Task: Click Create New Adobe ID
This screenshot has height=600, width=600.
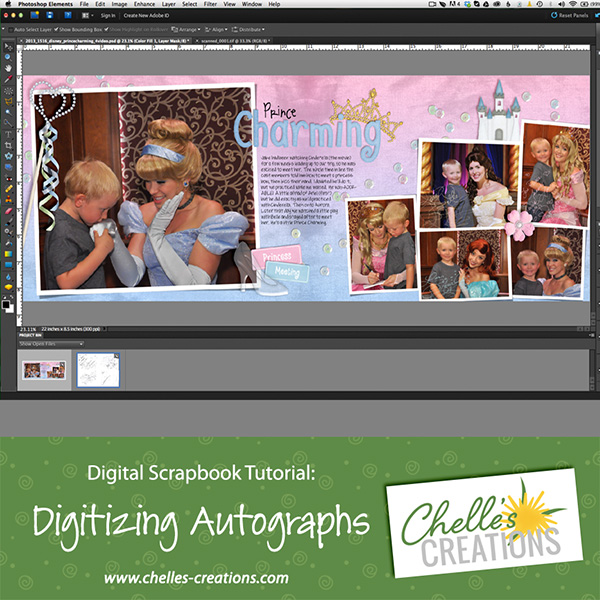Action: tap(146, 16)
